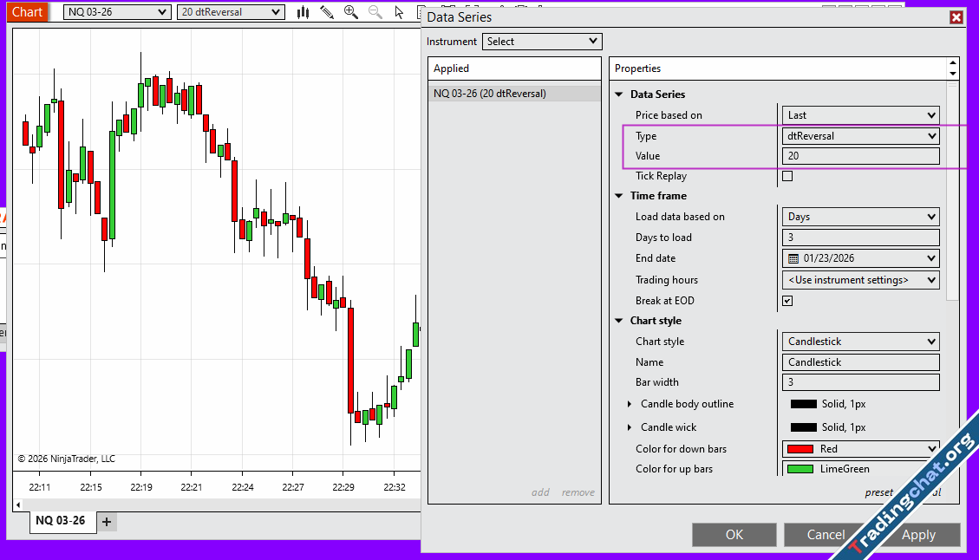The height and width of the screenshot is (560, 979).
Task: Uncheck the Break at EOD checkbox
Action: (787, 301)
